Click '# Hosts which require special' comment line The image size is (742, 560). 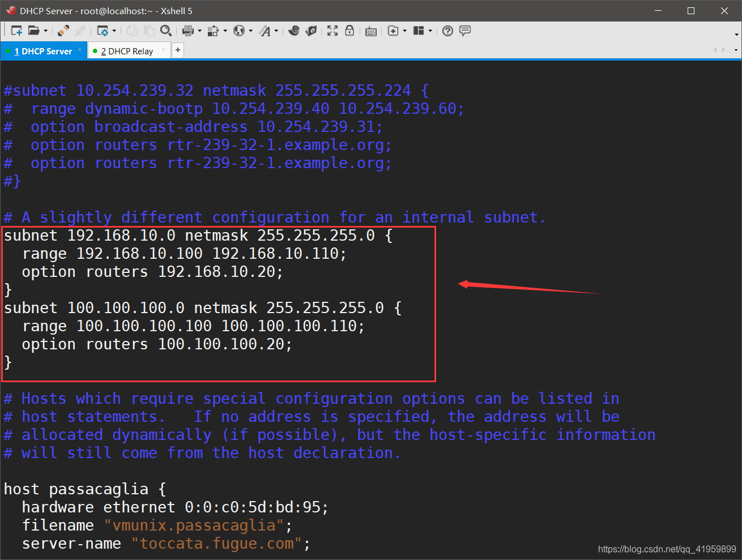[312, 399]
